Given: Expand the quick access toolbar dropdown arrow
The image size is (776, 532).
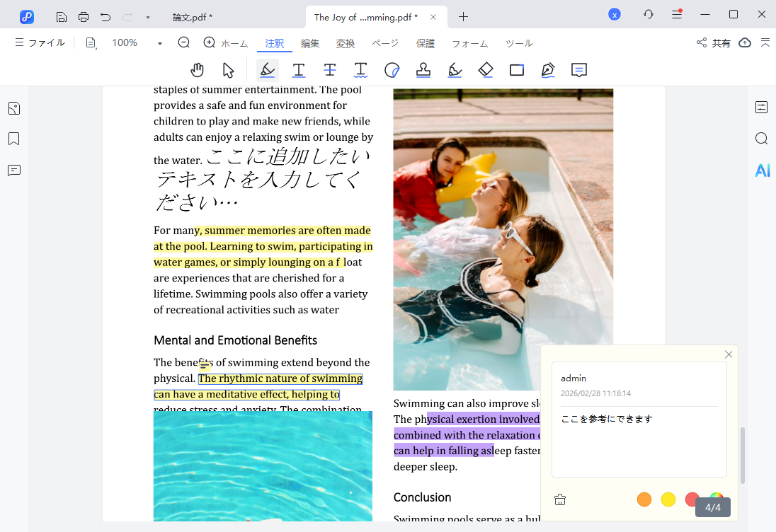Looking at the screenshot, I should click(x=147, y=16).
